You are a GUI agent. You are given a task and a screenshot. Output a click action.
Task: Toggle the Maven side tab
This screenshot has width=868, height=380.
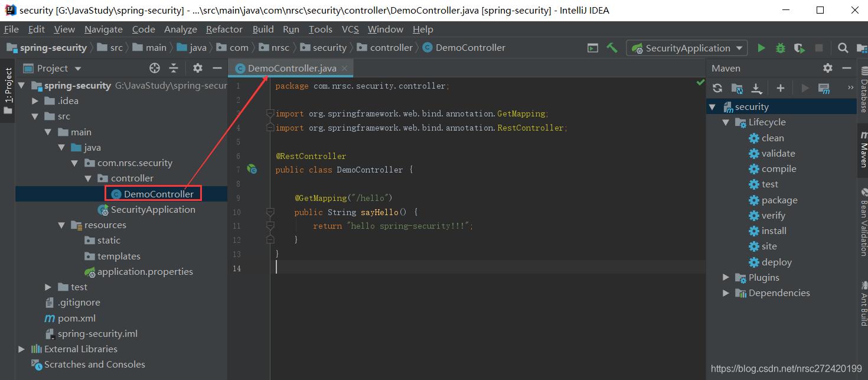(x=863, y=150)
